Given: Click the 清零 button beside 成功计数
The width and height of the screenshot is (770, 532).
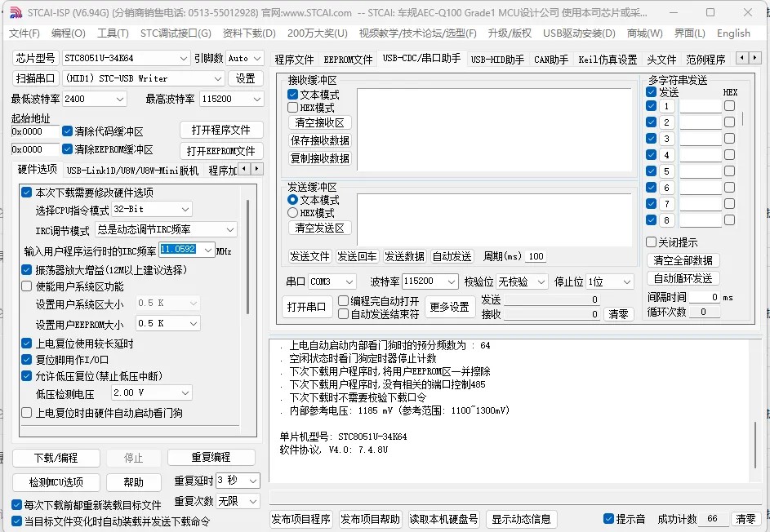Looking at the screenshot, I should pyautogui.click(x=746, y=519).
